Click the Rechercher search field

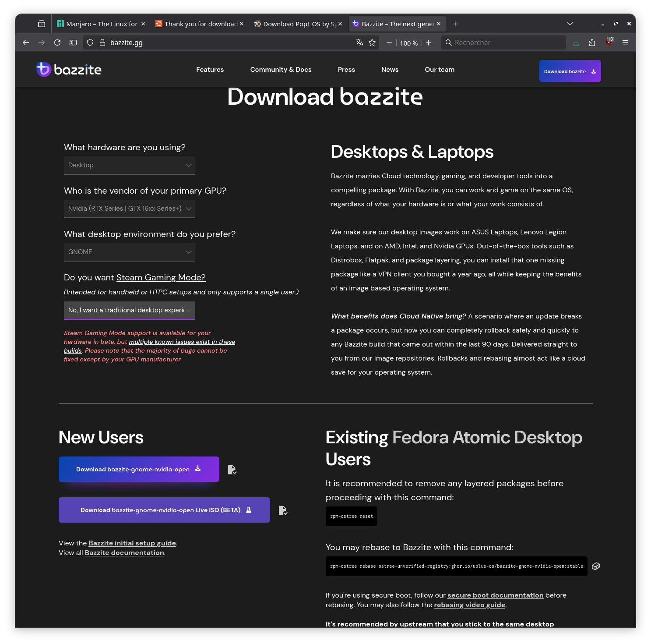(x=503, y=42)
